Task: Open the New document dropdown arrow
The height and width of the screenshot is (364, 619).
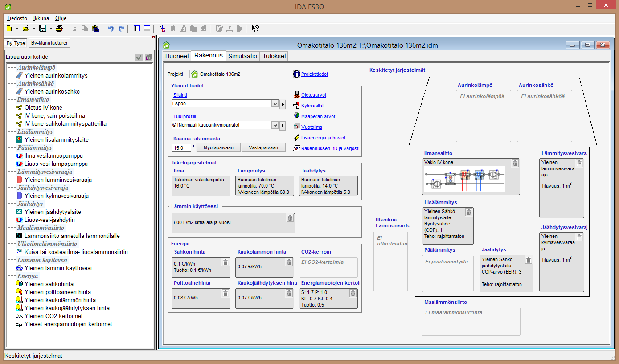Action: click(x=17, y=29)
